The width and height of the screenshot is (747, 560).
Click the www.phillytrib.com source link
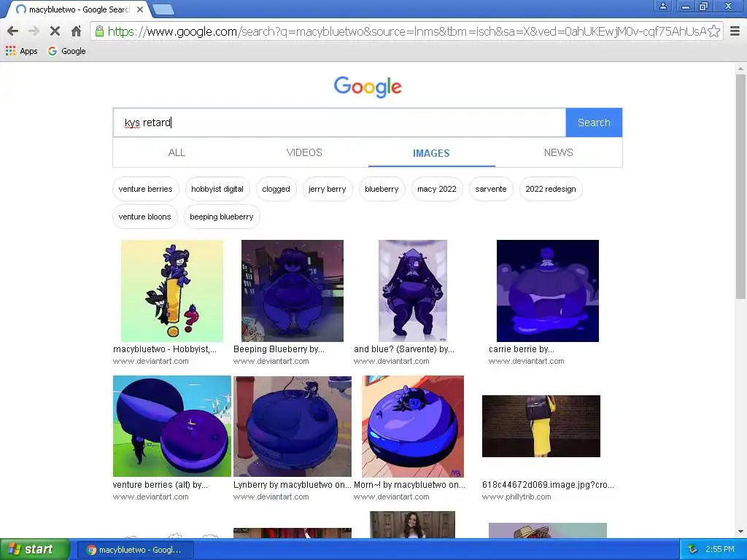click(516, 497)
